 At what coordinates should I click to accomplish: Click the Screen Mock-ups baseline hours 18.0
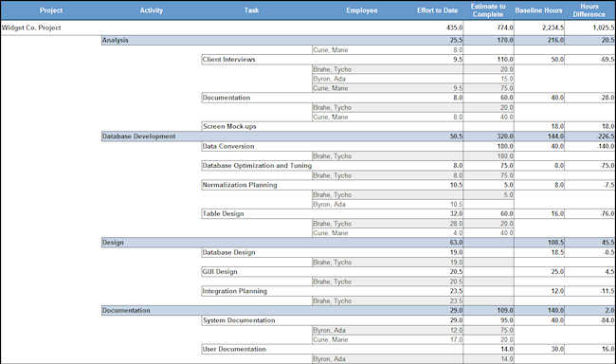557,127
